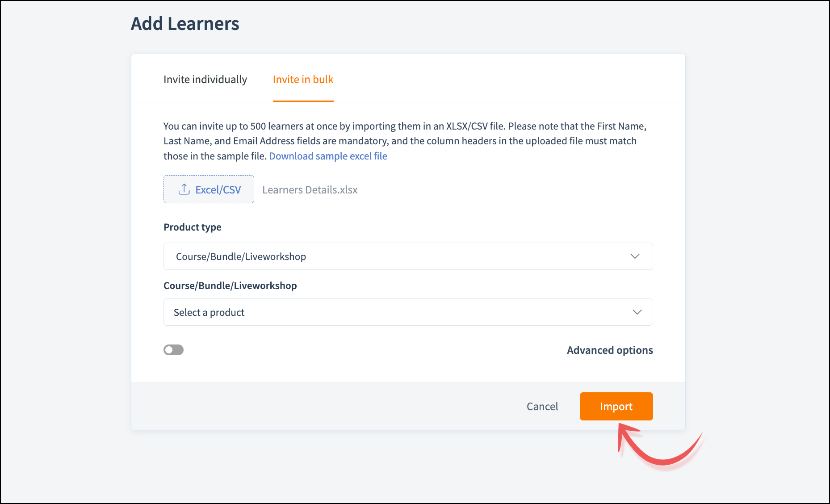Screen dimensions: 830x504
Task: Open the Download sample excel file link
Action: pos(328,156)
